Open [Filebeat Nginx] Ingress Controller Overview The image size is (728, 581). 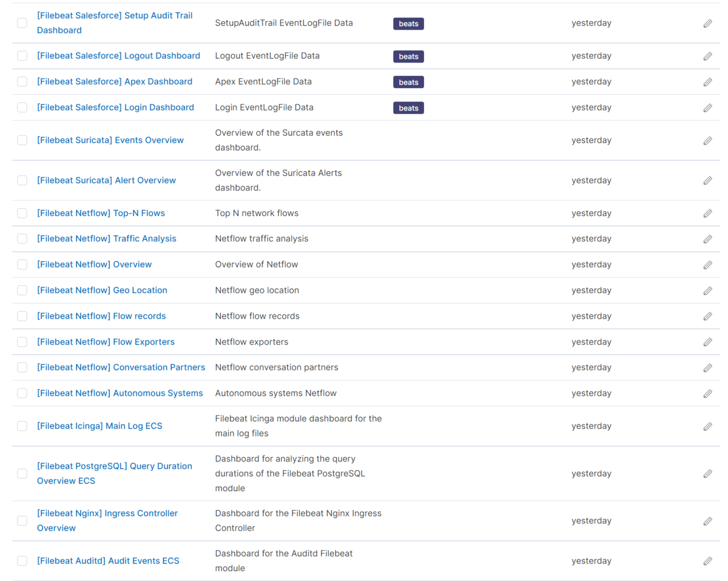(x=107, y=521)
